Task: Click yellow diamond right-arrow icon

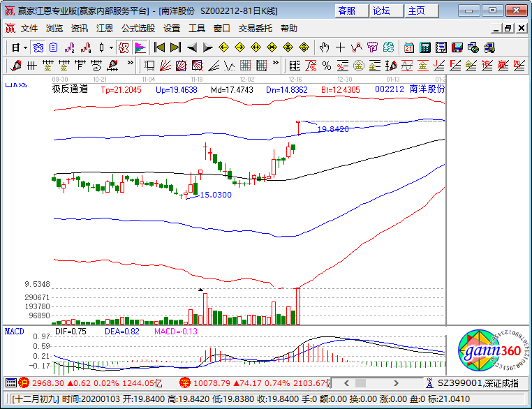Action: point(240,47)
